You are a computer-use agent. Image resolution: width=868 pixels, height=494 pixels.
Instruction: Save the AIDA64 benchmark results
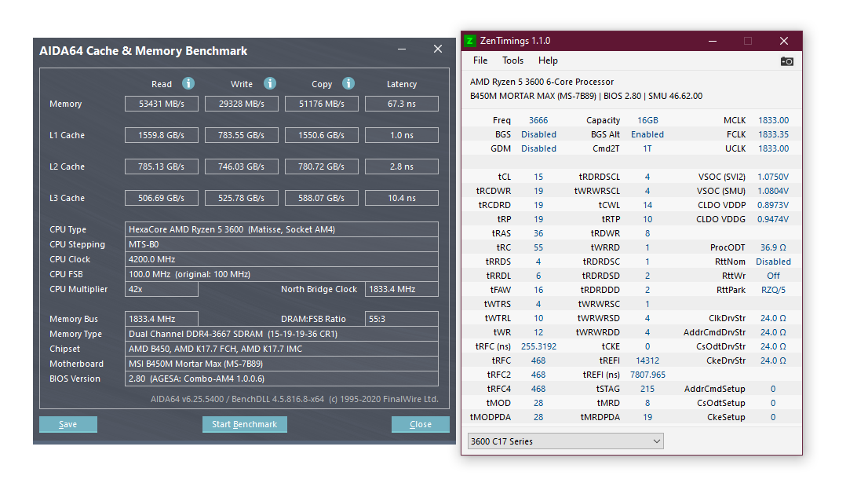pos(68,424)
